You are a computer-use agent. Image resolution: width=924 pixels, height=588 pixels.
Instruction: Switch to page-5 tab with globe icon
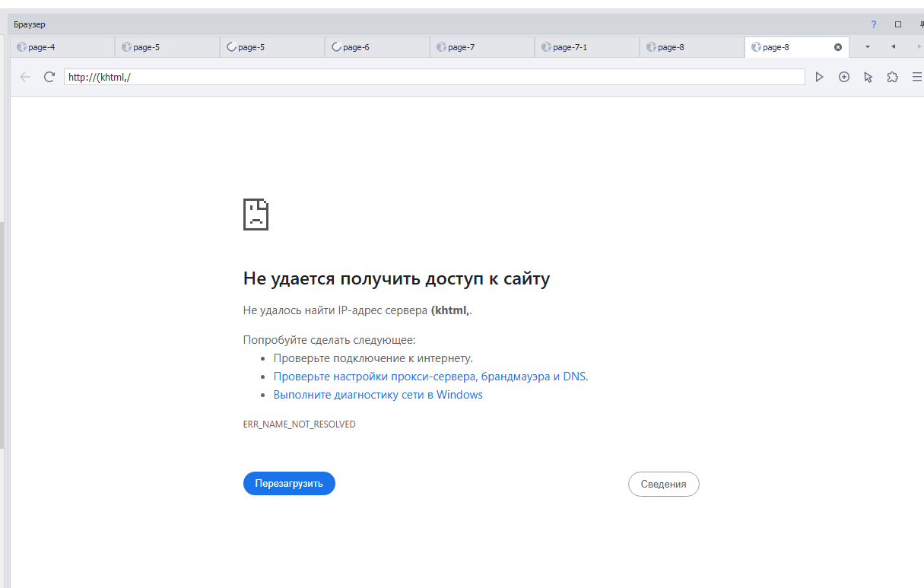click(x=167, y=47)
